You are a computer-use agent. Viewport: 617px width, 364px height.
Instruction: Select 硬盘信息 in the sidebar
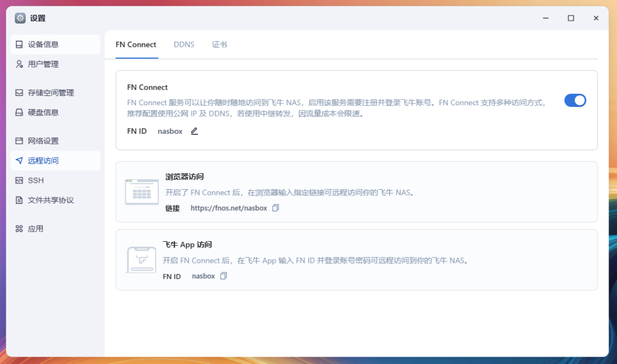coord(55,112)
